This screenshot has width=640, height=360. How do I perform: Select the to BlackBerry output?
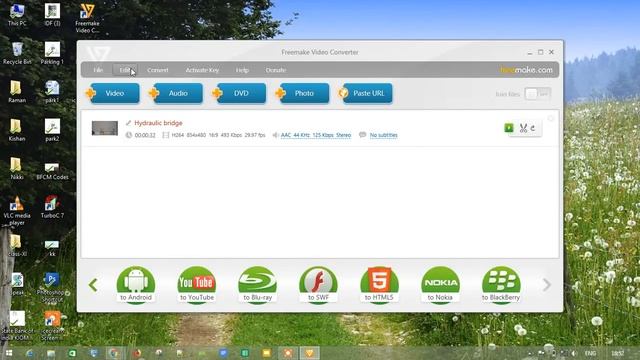click(x=501, y=285)
